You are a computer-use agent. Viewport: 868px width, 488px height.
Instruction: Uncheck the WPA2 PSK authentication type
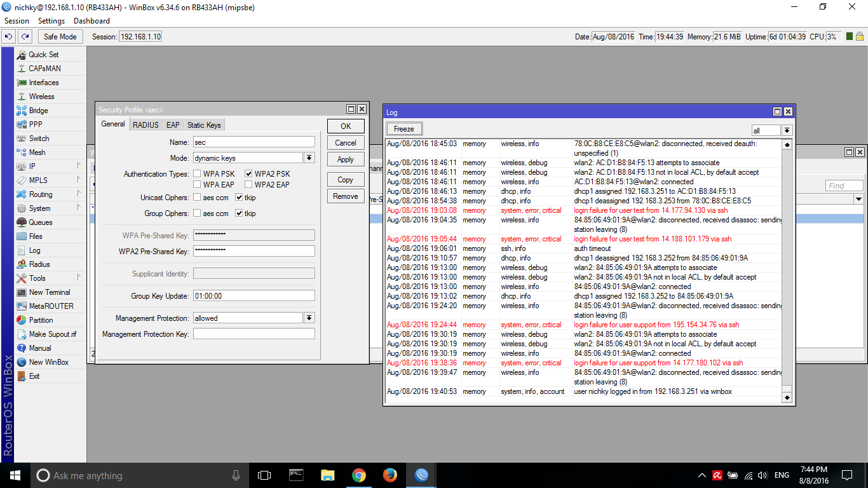pos(249,174)
